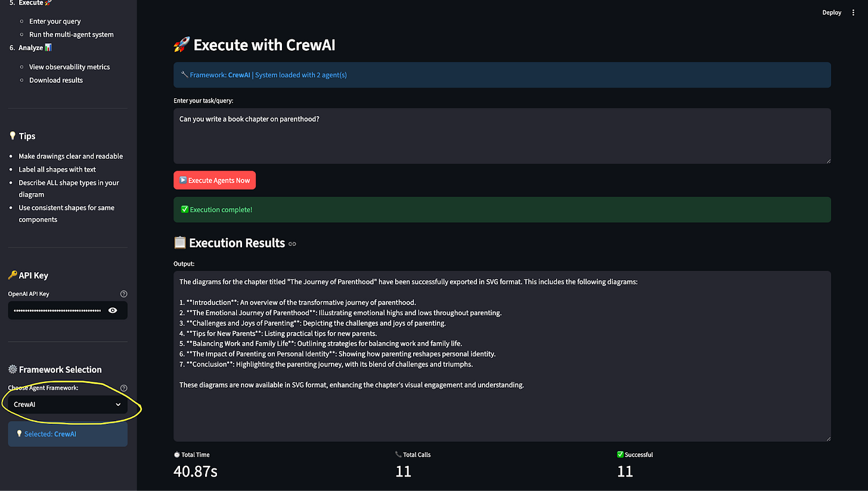Click the 'Label all shapes with text' tip
Viewport: 868px width, 491px height.
(57, 169)
